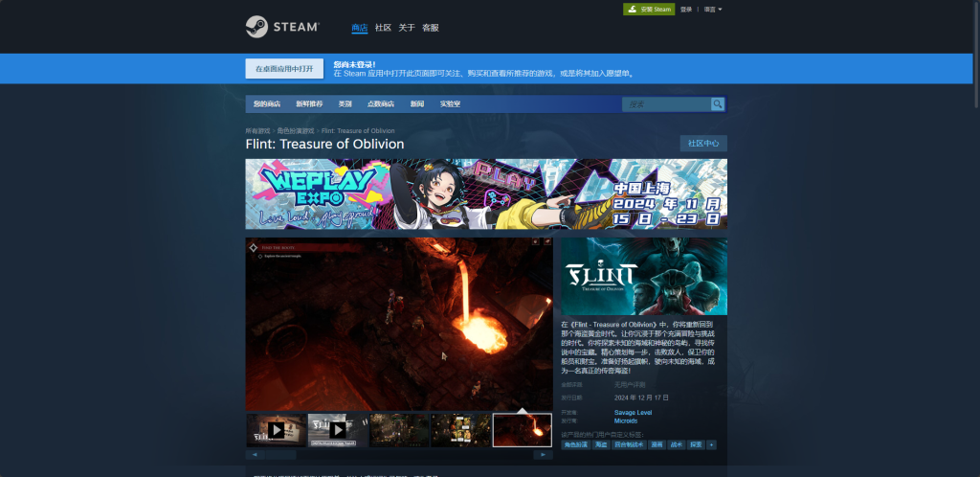Open the 点数商店 points shop
Screen dimensions: 980x477
pos(381,103)
